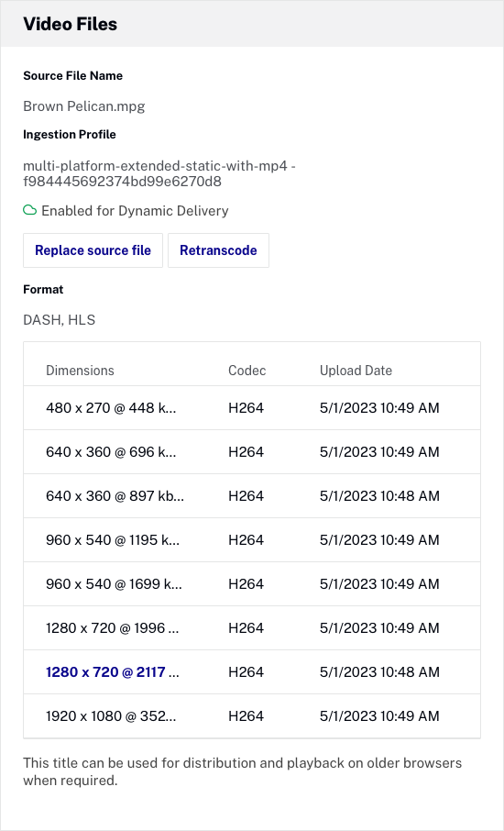The width and height of the screenshot is (504, 831).
Task: Click Enabled for Dynamic Delivery label
Action: coord(135,210)
